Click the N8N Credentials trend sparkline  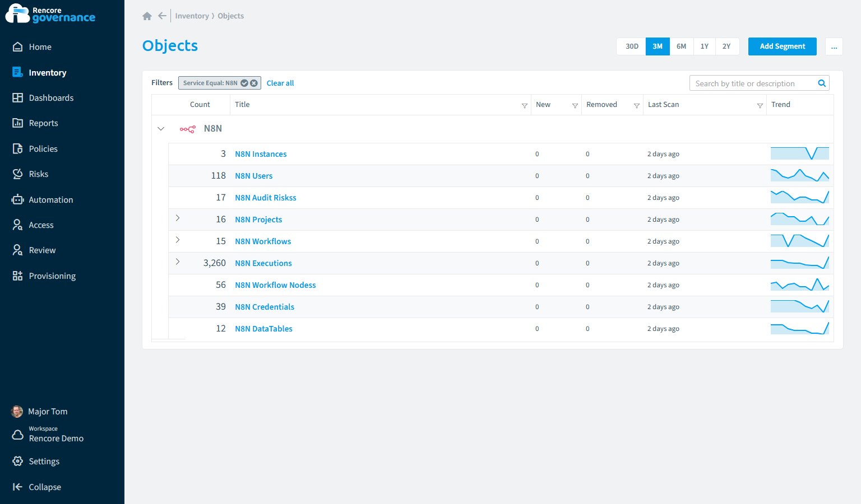click(x=800, y=306)
